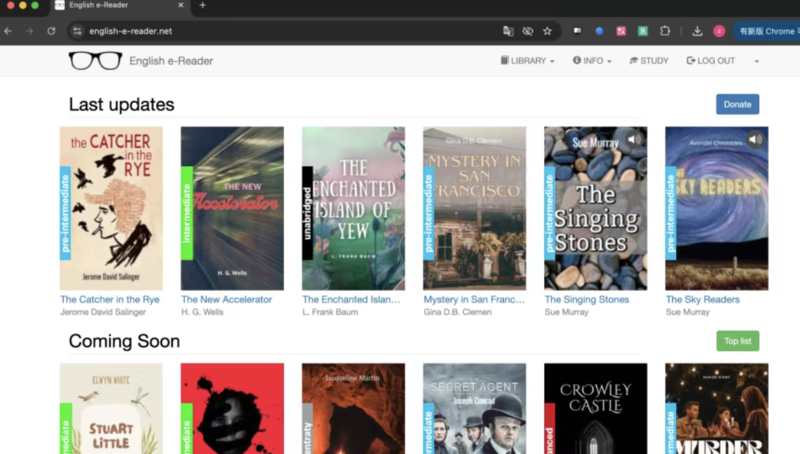Click the address bar URL english-e-reader.net
Image resolution: width=800 pixels, height=454 pixels.
pyautogui.click(x=131, y=31)
